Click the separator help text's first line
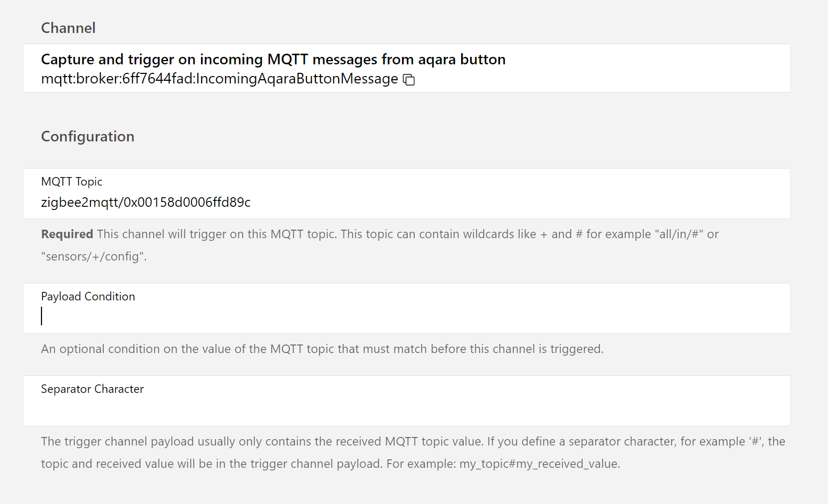Image resolution: width=828 pixels, height=504 pixels. (x=413, y=442)
